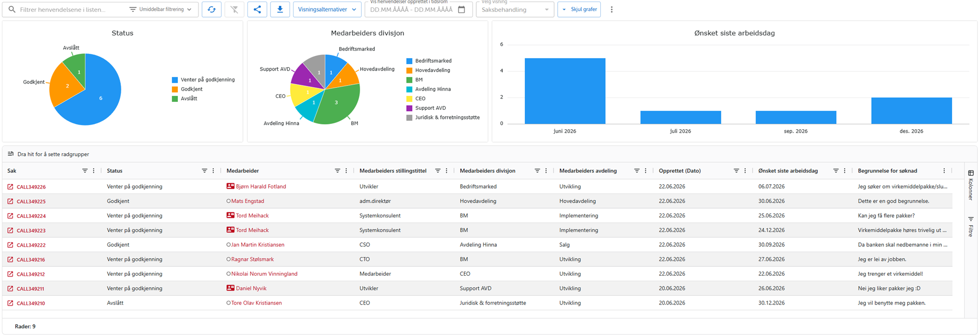Open Medarbeider column options menu
The width and height of the screenshot is (980, 335).
pyautogui.click(x=346, y=171)
